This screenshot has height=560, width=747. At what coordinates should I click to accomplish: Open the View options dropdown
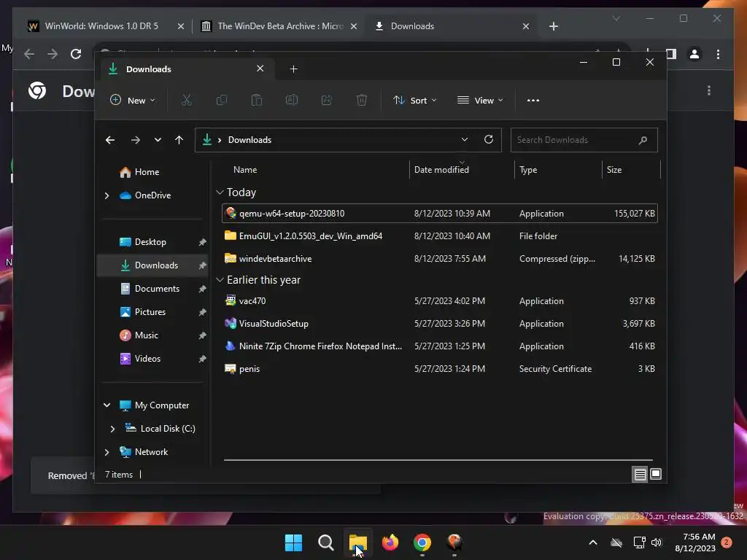[480, 101]
